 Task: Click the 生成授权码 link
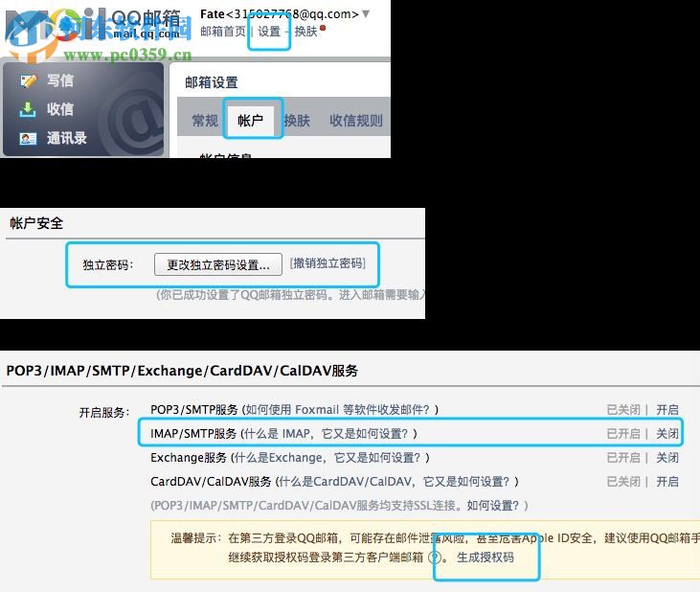coord(485,558)
